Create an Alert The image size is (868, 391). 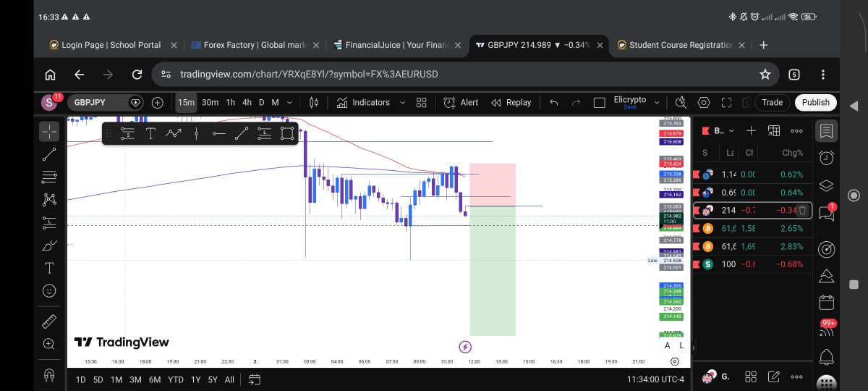click(x=461, y=103)
